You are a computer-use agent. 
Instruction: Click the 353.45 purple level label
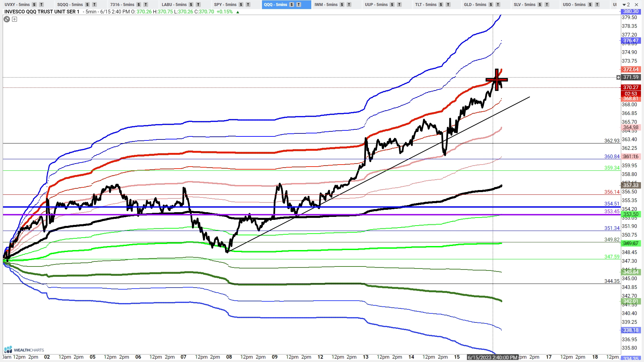click(612, 212)
